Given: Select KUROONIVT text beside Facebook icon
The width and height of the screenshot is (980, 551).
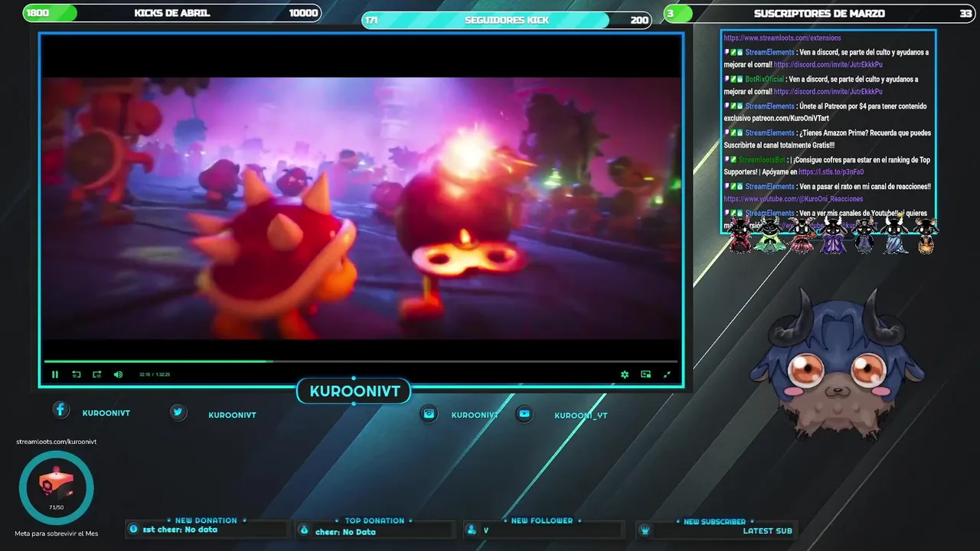Looking at the screenshot, I should [x=106, y=412].
